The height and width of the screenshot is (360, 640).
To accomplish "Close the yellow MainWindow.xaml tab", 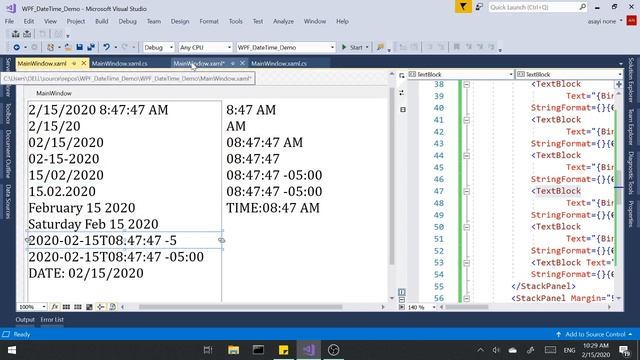I will 84,63.
